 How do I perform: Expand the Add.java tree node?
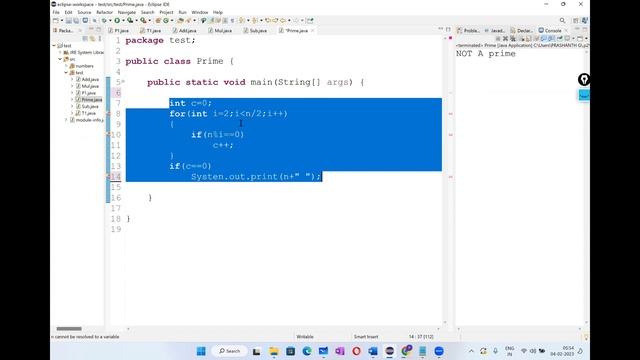[x=72, y=79]
